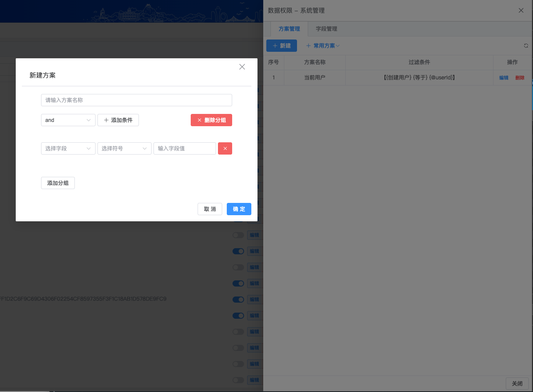The image size is (533, 392).
Task: Open the 选择字段 dropdown
Action: pos(68,148)
